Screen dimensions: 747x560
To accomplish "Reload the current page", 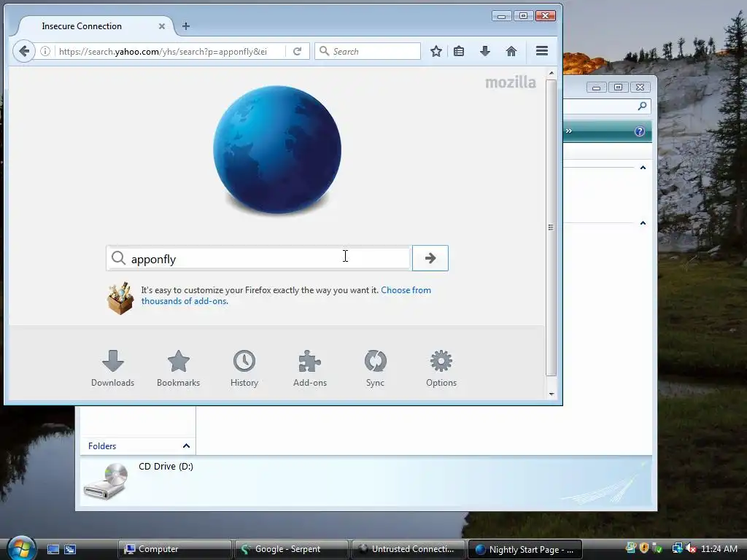I will [x=298, y=51].
